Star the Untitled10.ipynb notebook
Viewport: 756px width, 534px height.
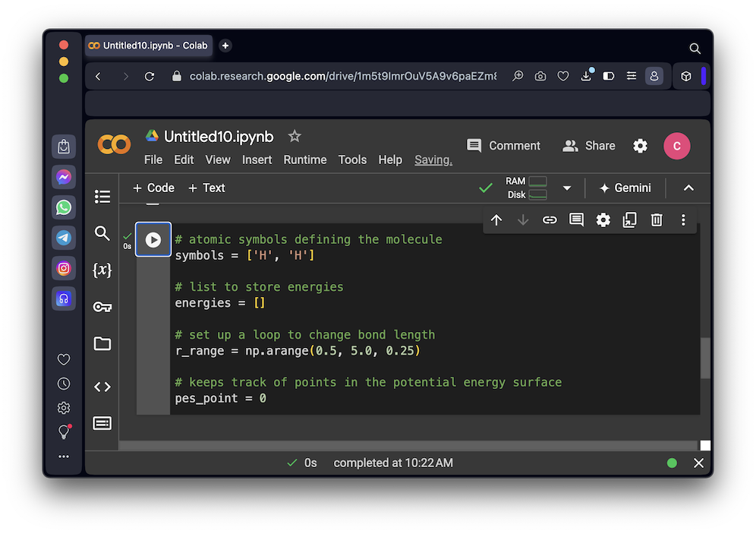295,136
